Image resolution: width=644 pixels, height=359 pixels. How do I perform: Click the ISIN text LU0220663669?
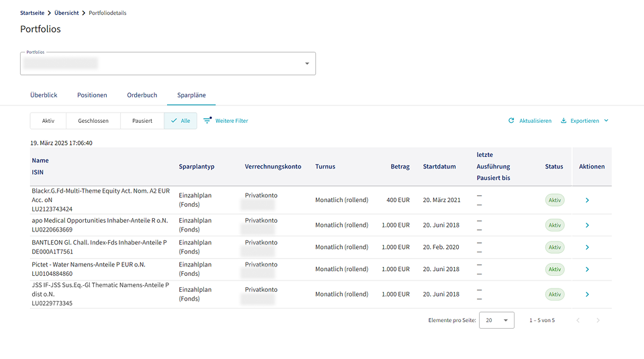52,229
